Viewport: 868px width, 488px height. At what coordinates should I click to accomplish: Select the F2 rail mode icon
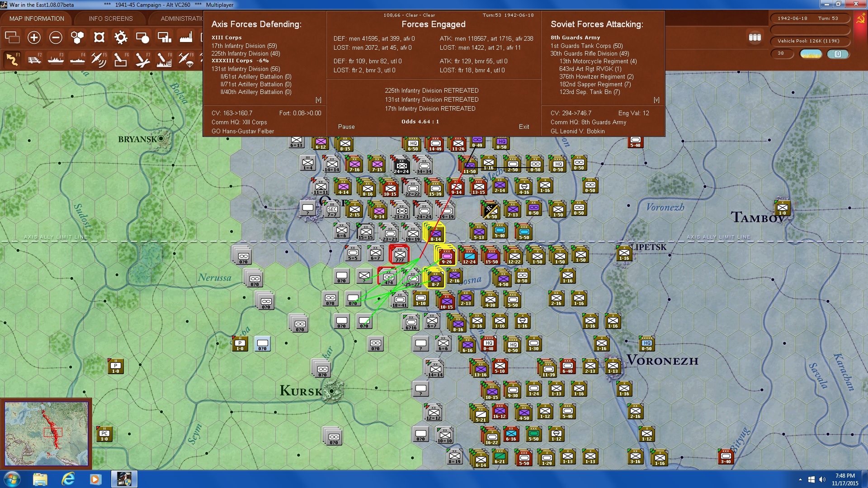34,59
